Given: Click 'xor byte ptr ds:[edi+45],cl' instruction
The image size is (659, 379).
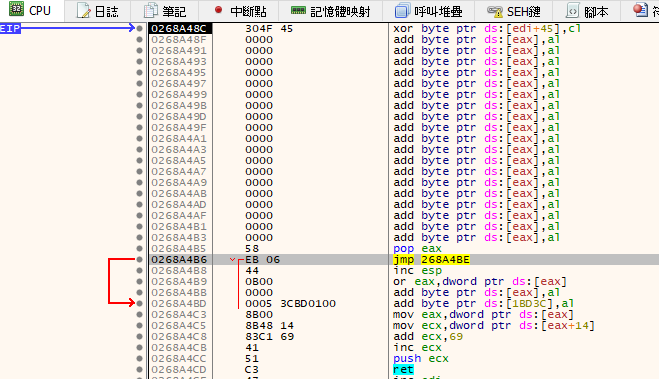Looking at the screenshot, I should (487, 29).
